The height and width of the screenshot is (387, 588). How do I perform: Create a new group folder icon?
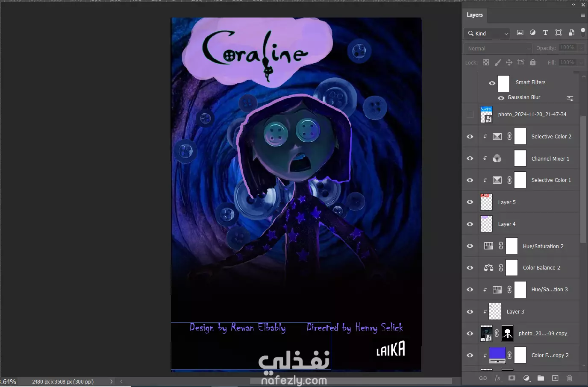click(541, 378)
